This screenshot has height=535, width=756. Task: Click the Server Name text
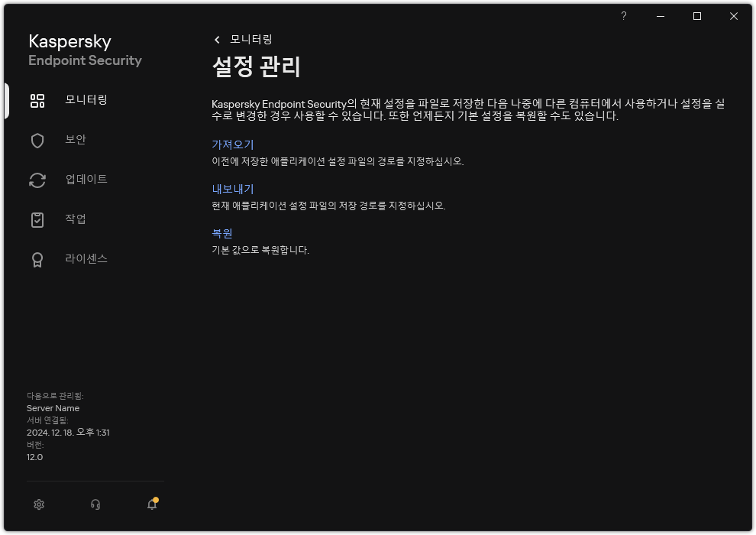click(53, 408)
